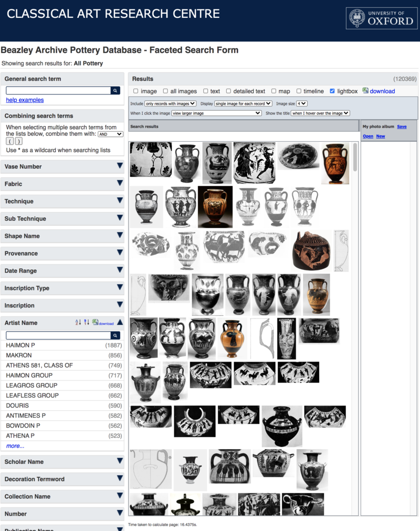Select BOWDOIN P artist entry
The height and width of the screenshot is (531, 420).
click(x=62, y=426)
